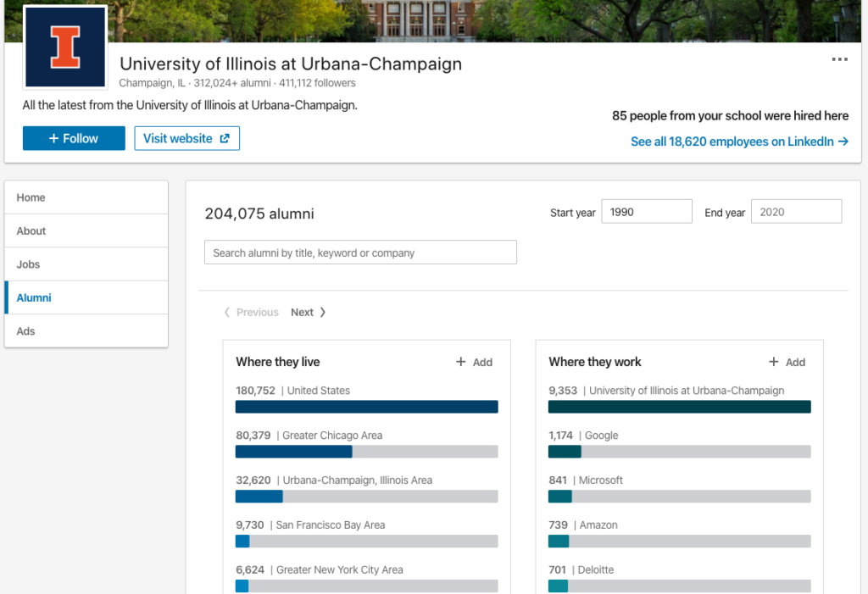This screenshot has width=868, height=594.
Task: Select the Next pagination chevron
Action: tap(320, 312)
